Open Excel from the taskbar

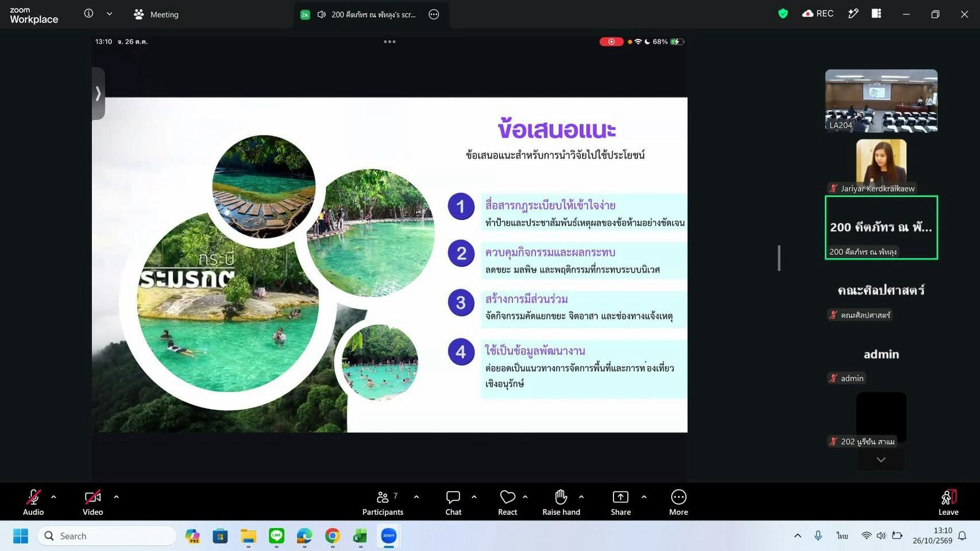[x=360, y=536]
